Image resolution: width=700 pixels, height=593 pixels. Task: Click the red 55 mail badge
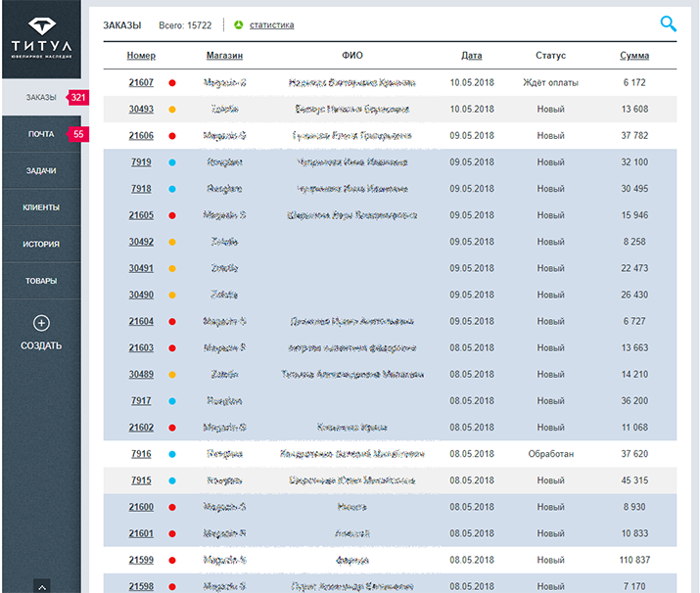tap(77, 134)
